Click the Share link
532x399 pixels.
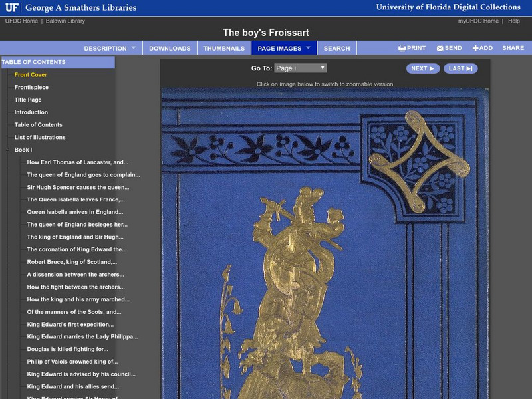pos(513,48)
